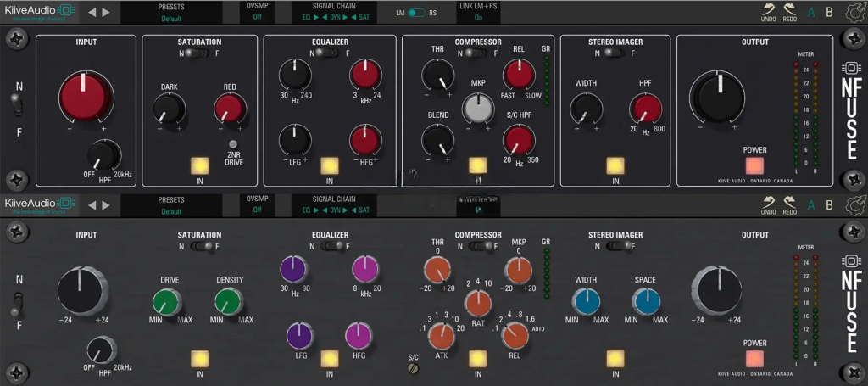Click Undo in the lower plugin header

tap(768, 205)
